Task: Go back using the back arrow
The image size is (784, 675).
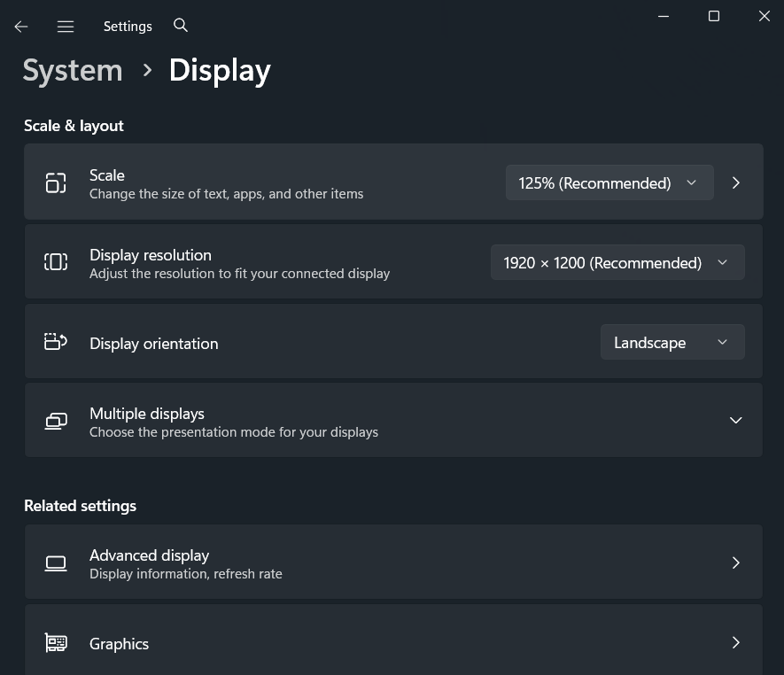Action: pyautogui.click(x=21, y=27)
